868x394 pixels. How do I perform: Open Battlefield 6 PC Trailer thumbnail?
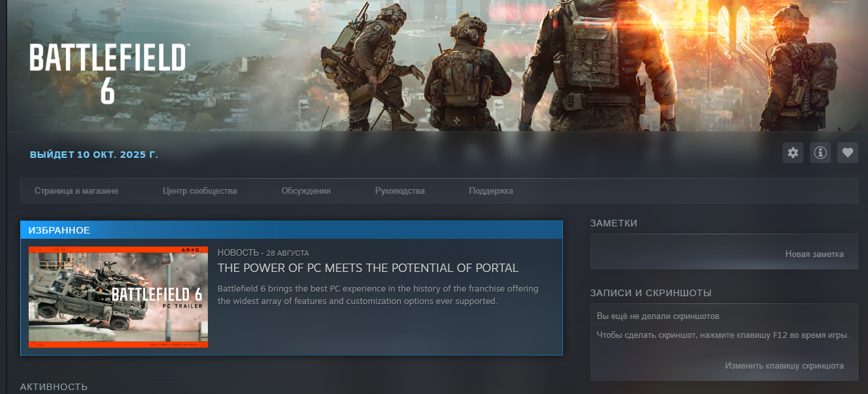point(118,297)
